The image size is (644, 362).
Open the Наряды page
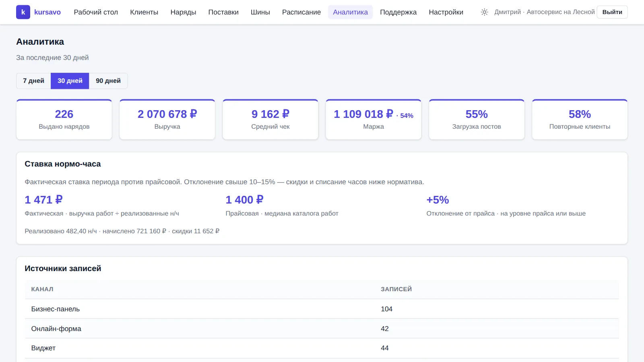click(x=183, y=12)
